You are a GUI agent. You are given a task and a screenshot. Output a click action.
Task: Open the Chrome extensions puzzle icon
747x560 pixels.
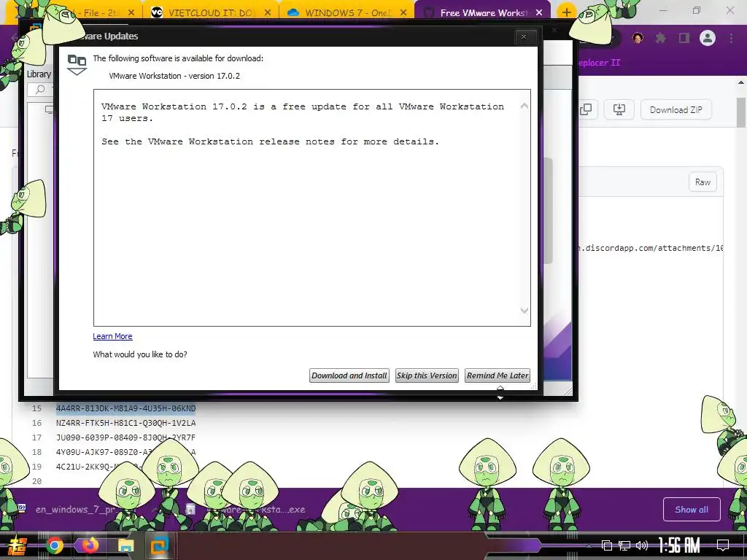coord(661,38)
